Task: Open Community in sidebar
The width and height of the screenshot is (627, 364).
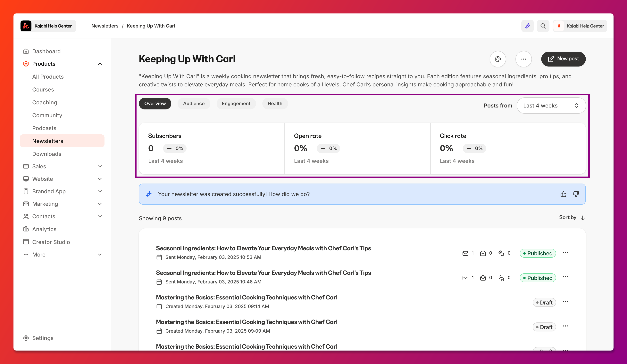Action: (x=47, y=115)
